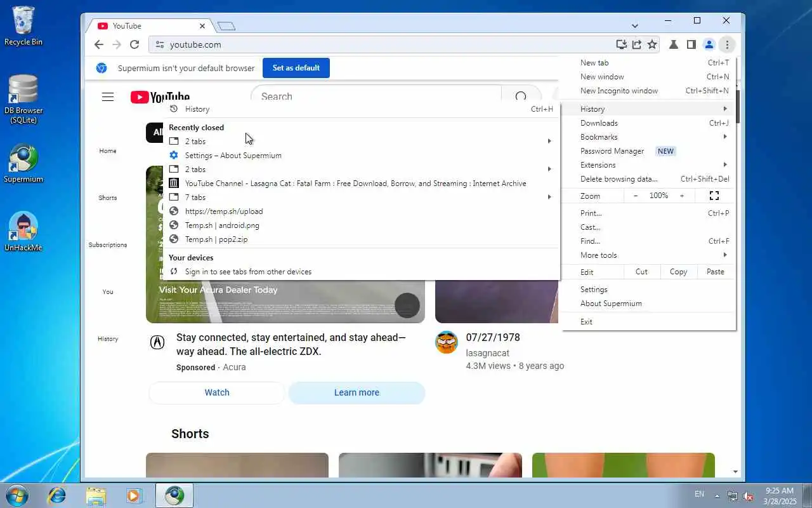Reopen Temp.sh | pop2.zip entry

(x=362, y=239)
